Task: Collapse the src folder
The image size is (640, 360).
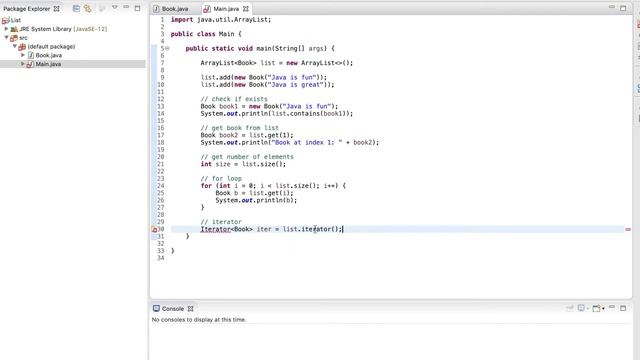Action: [x=6, y=38]
